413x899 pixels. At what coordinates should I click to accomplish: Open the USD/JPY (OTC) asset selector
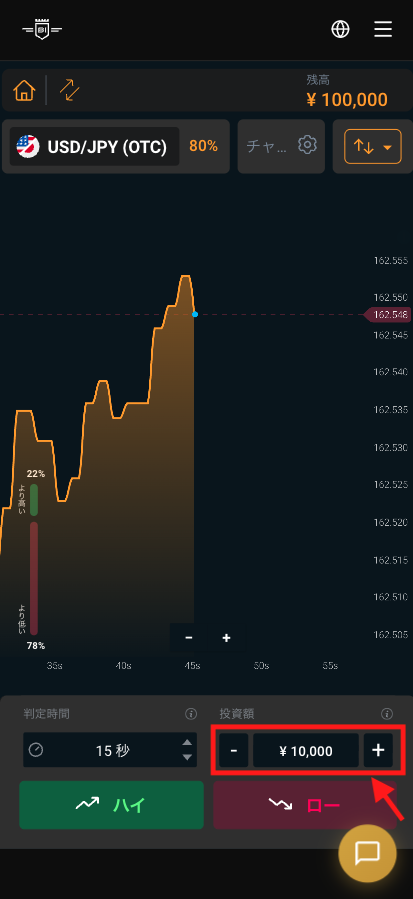[x=95, y=147]
